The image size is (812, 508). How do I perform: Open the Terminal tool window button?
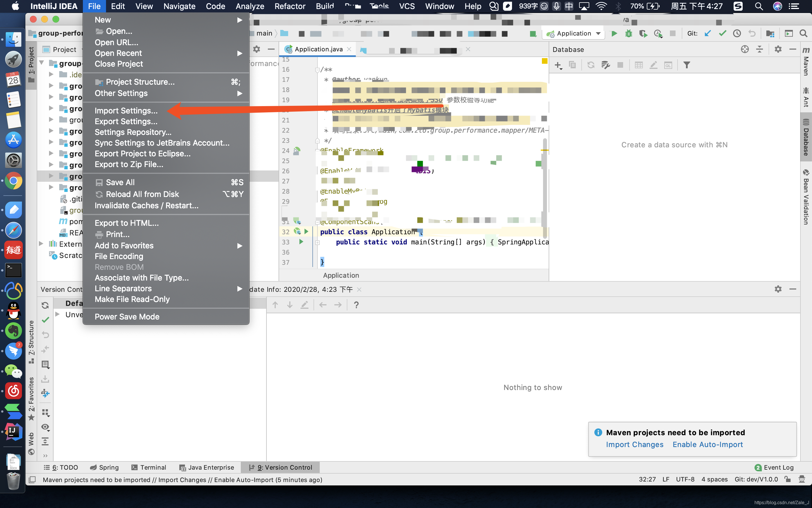coord(149,467)
